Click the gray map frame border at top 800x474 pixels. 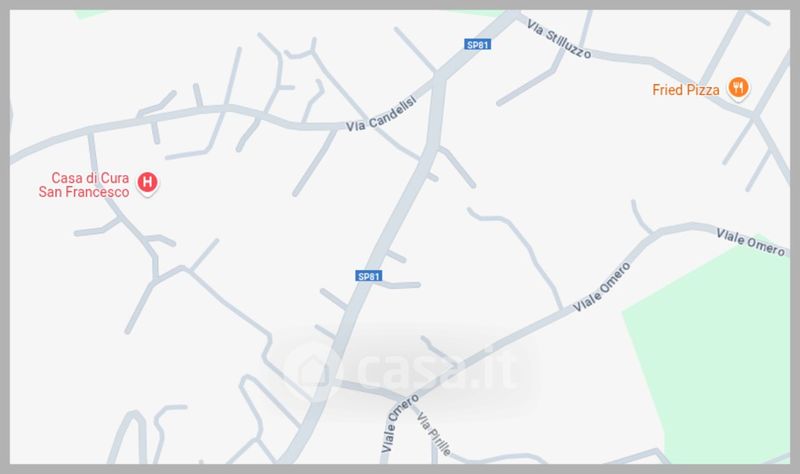pyautogui.click(x=400, y=5)
